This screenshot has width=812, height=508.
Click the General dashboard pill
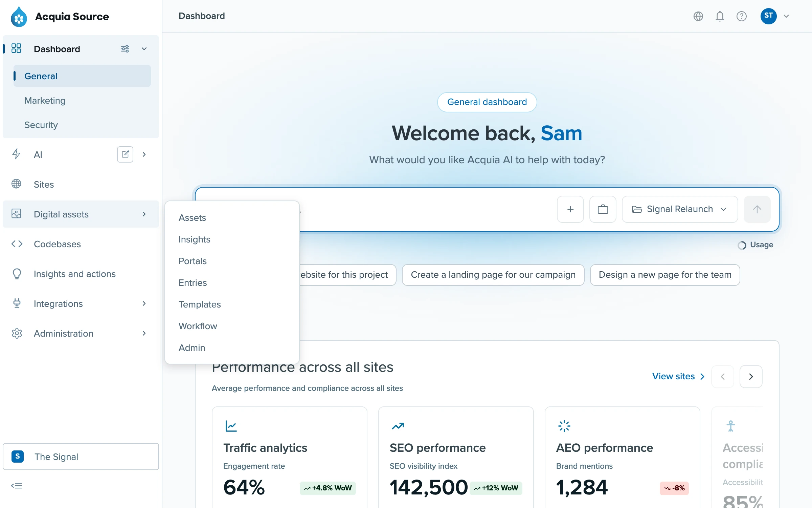(x=487, y=102)
